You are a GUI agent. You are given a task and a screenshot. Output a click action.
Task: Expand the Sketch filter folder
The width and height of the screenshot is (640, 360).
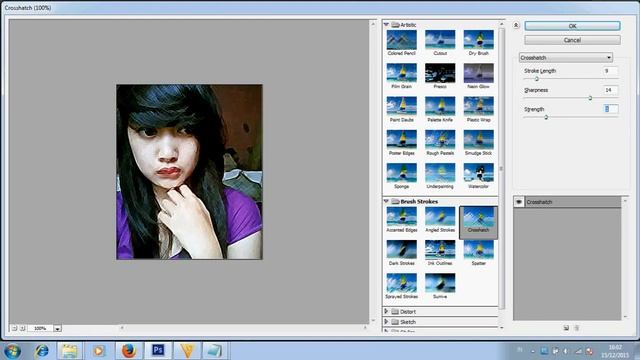[386, 322]
